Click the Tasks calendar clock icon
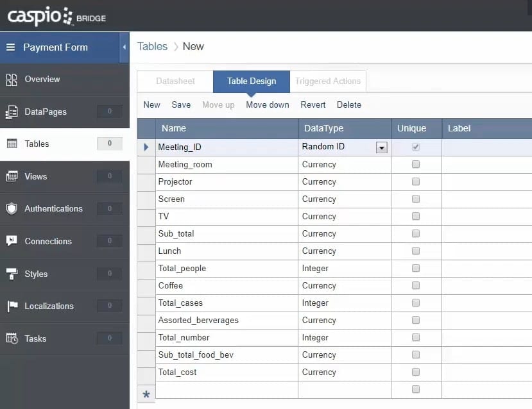Image resolution: width=532 pixels, height=409 pixels. 12,338
